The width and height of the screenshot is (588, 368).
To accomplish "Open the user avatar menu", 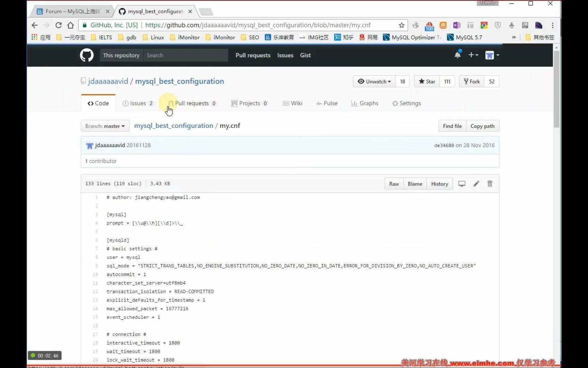I will click(492, 55).
